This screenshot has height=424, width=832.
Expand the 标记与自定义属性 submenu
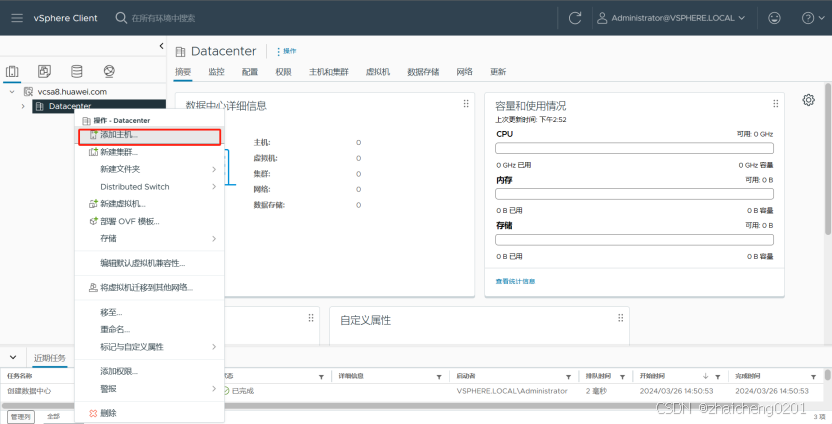click(150, 347)
